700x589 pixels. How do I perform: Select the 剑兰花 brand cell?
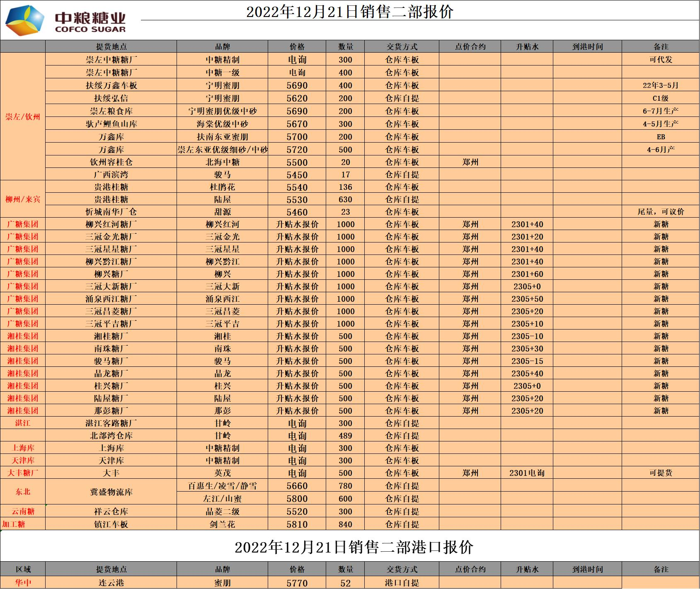[x=222, y=524]
